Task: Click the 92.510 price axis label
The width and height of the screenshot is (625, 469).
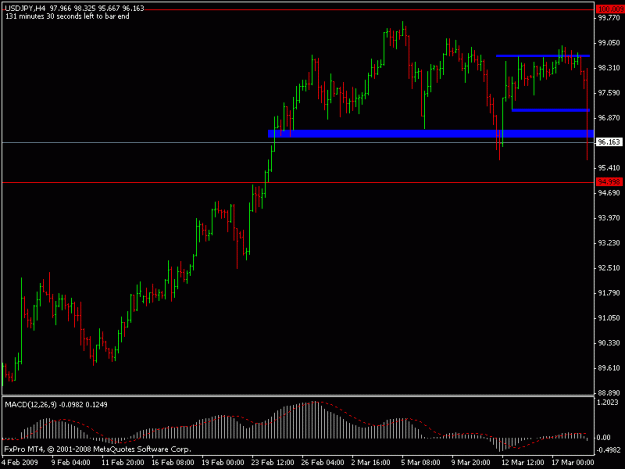Action: (609, 268)
